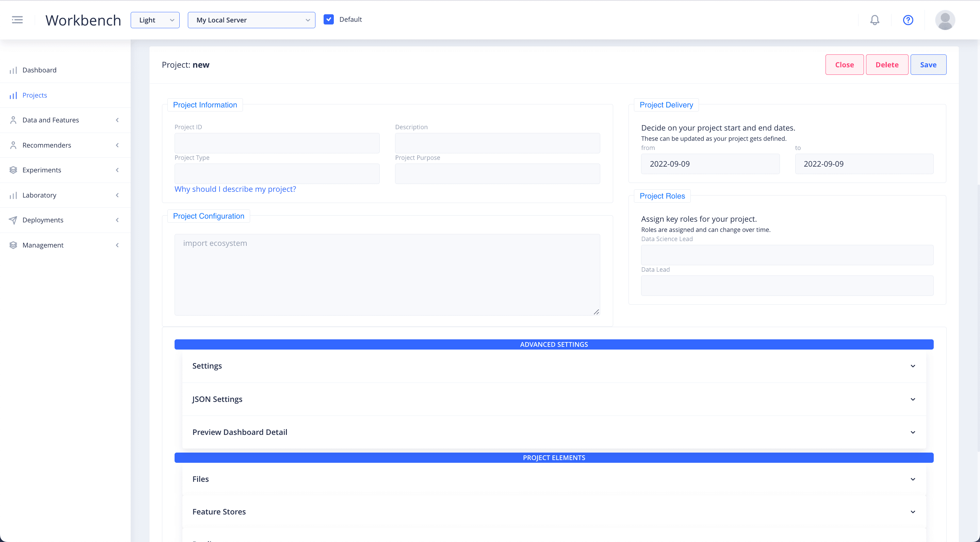
Task: Select the Experiments layers icon
Action: coord(13,170)
